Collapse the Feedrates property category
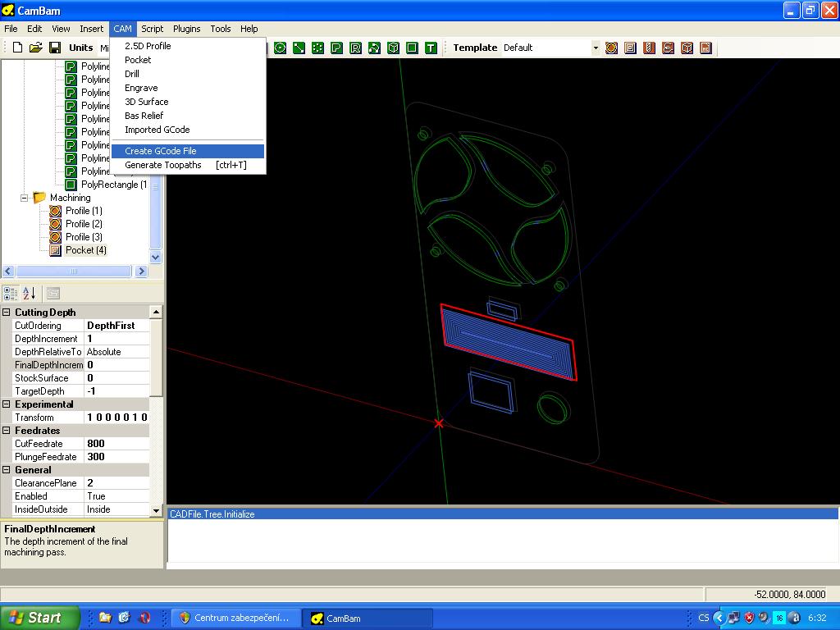 [x=7, y=431]
